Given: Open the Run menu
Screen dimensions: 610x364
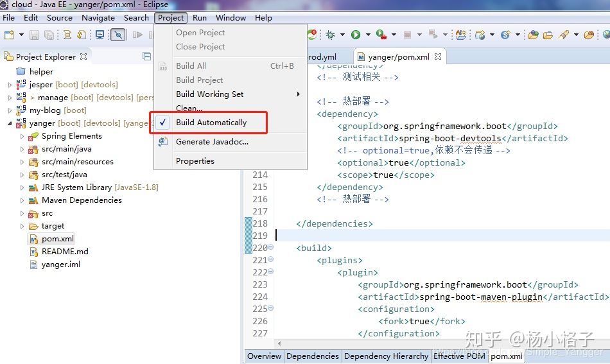Looking at the screenshot, I should 200,18.
